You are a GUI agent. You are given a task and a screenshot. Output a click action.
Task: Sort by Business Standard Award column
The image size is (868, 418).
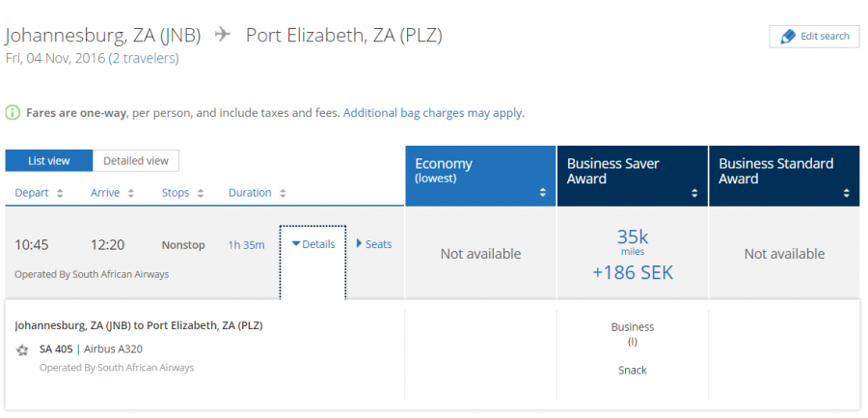(847, 193)
